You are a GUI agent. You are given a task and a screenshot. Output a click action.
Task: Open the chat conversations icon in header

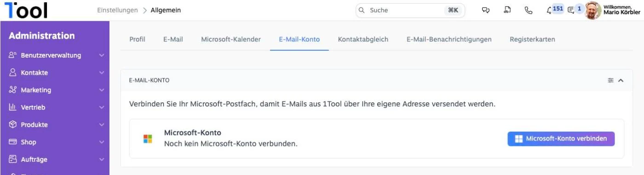[x=486, y=10]
